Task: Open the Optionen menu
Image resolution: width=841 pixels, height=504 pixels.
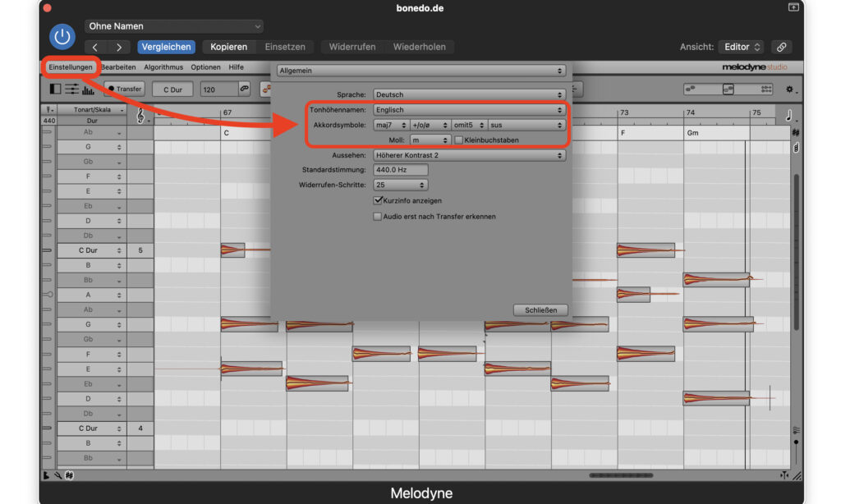Action: 205,67
